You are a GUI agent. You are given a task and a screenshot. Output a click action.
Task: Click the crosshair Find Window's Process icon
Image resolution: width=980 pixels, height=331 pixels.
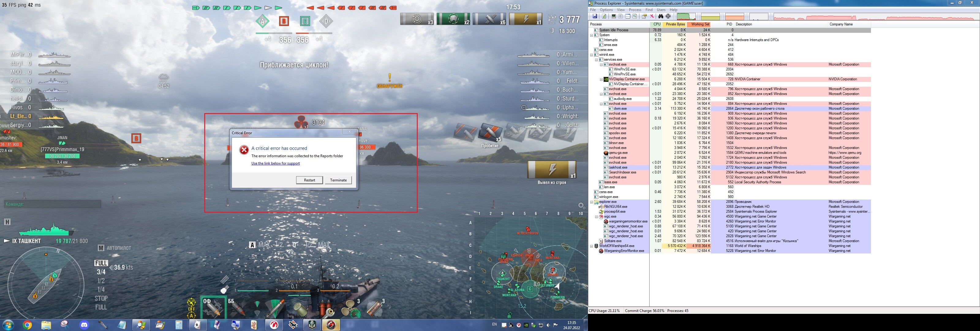tap(668, 16)
